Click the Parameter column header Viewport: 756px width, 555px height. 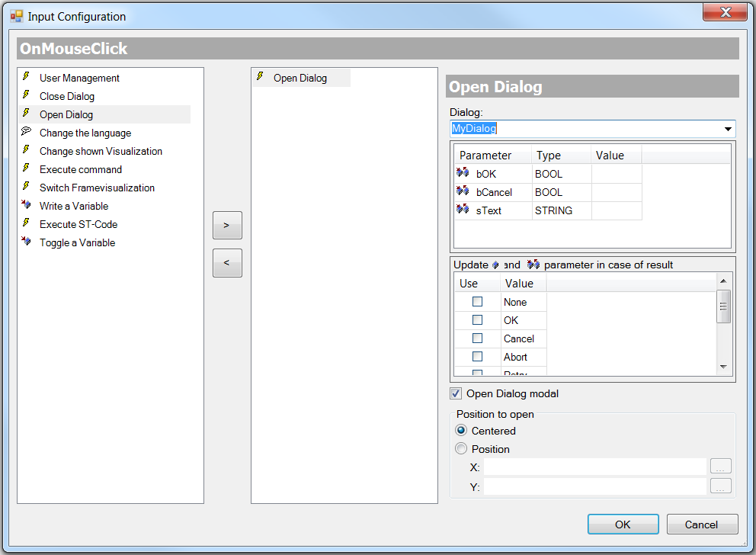pos(493,156)
